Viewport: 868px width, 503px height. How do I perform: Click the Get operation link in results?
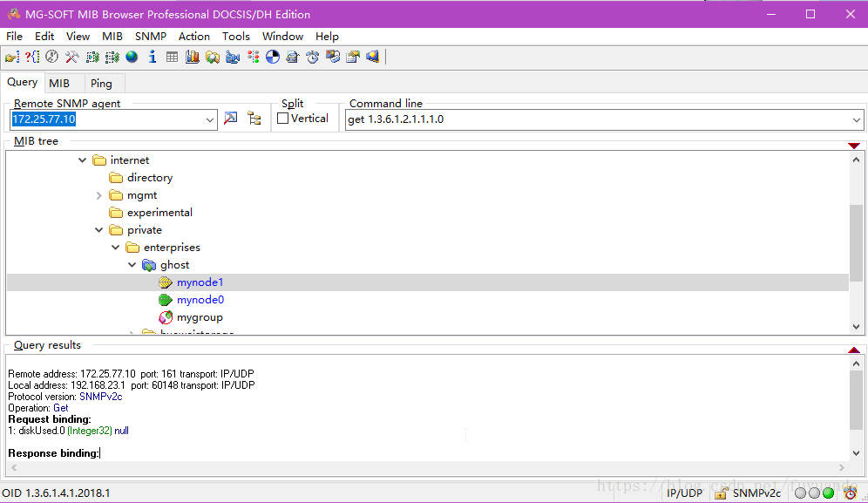pos(61,408)
